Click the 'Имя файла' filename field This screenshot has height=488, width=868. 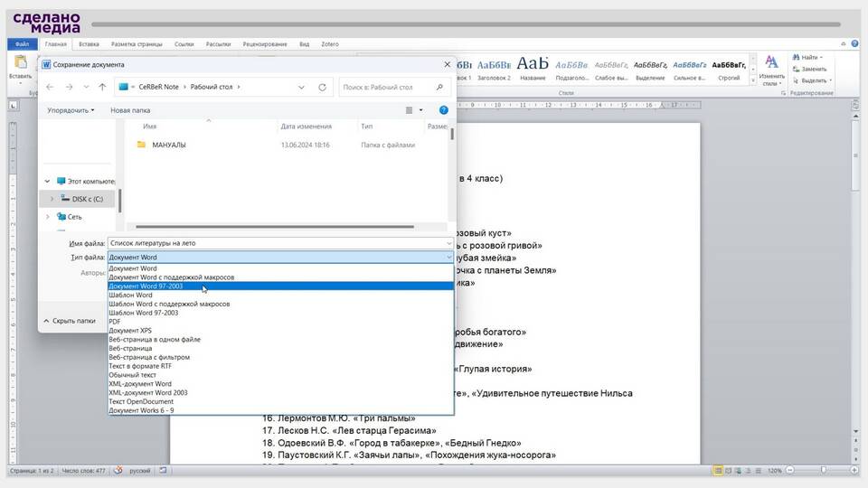click(278, 243)
